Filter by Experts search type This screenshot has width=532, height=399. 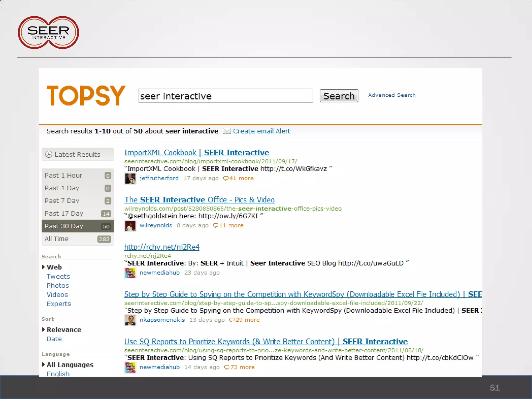click(59, 304)
